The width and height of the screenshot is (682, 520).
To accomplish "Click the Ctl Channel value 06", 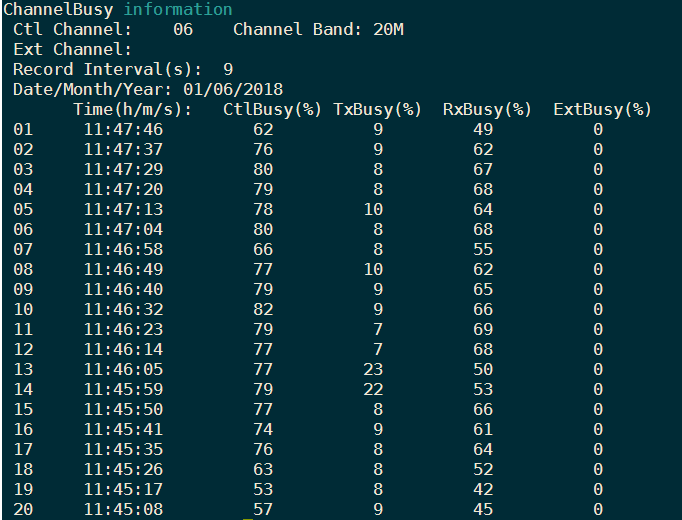I will click(183, 29).
